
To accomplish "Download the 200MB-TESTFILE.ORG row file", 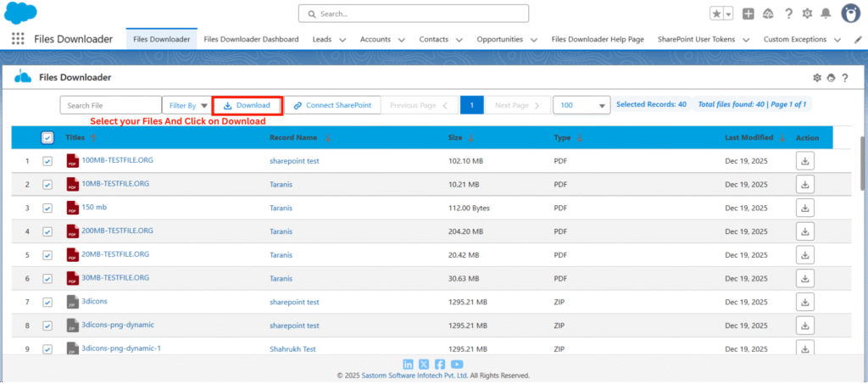I will point(805,231).
